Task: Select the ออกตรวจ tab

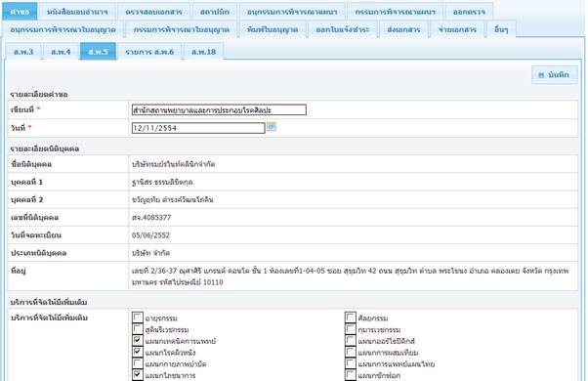Action: [x=469, y=12]
